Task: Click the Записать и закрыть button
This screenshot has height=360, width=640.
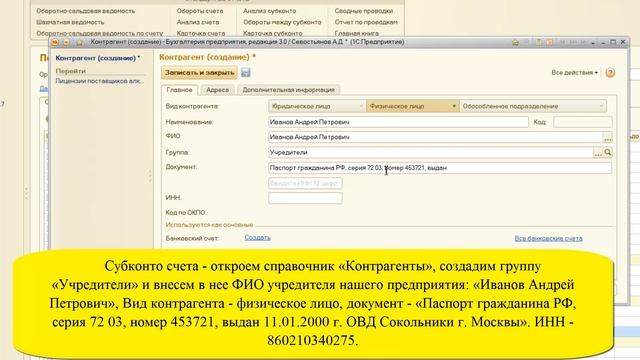Action: (199, 73)
